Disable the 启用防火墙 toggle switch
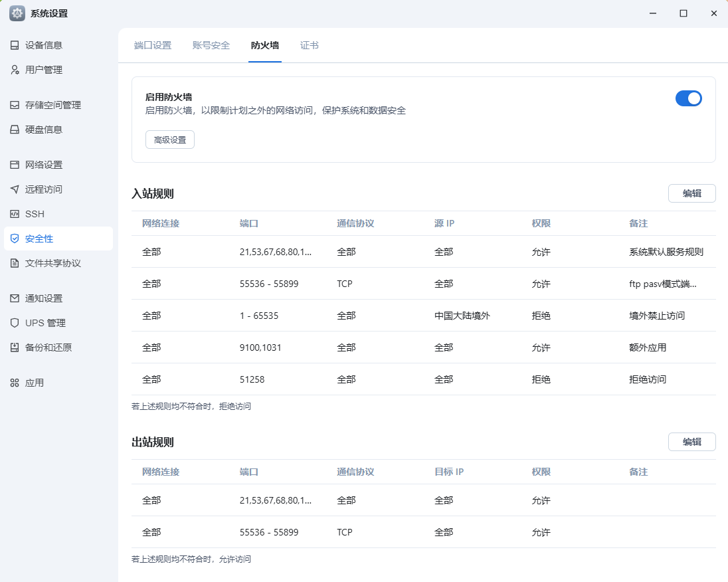Viewport: 728px width, 582px height. 689,98
